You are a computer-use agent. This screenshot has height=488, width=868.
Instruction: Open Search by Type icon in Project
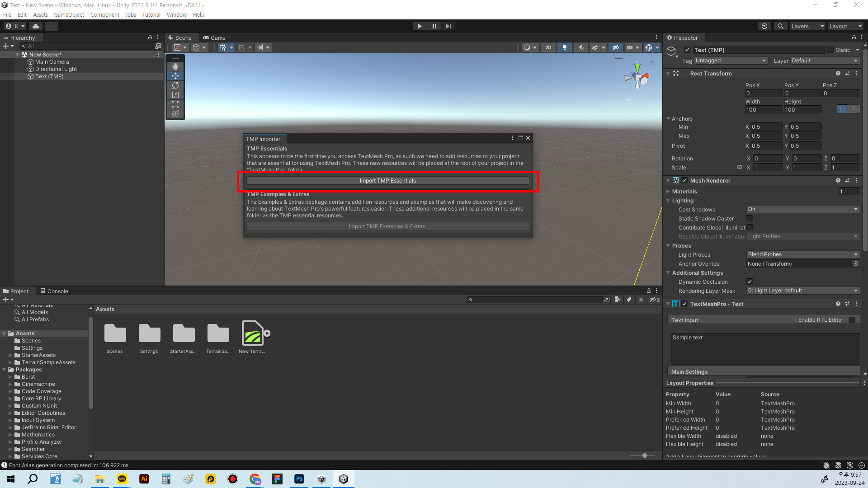click(617, 300)
